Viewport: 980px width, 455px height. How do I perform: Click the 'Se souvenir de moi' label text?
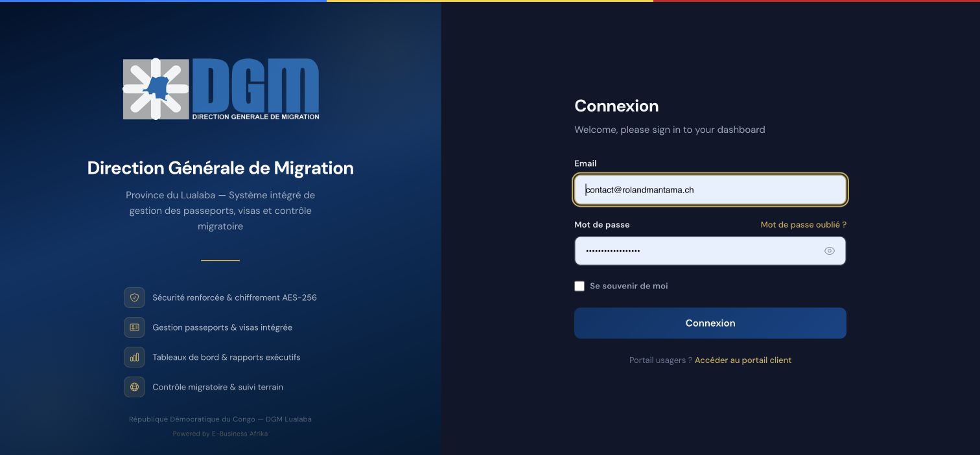[x=629, y=286]
